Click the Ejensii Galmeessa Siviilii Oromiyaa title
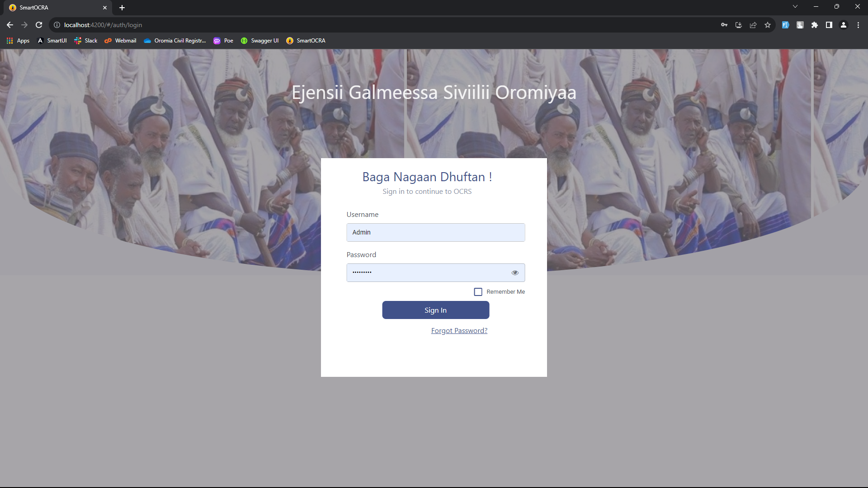 point(434,93)
